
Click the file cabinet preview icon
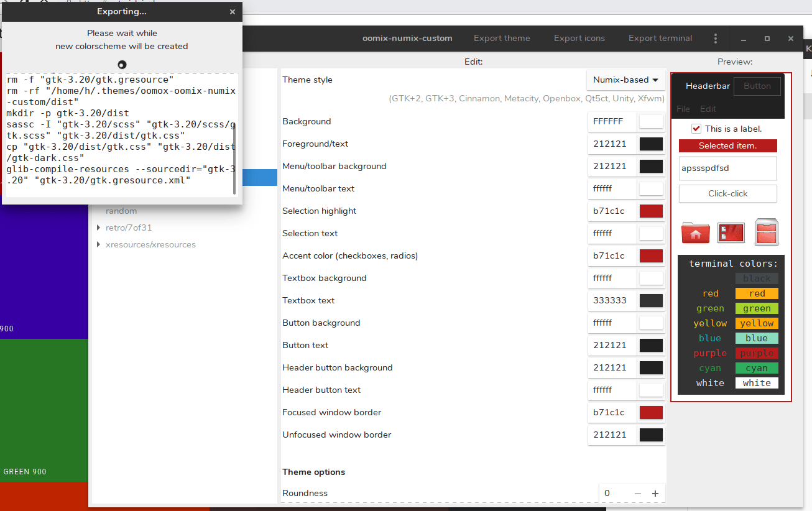pyautogui.click(x=766, y=232)
